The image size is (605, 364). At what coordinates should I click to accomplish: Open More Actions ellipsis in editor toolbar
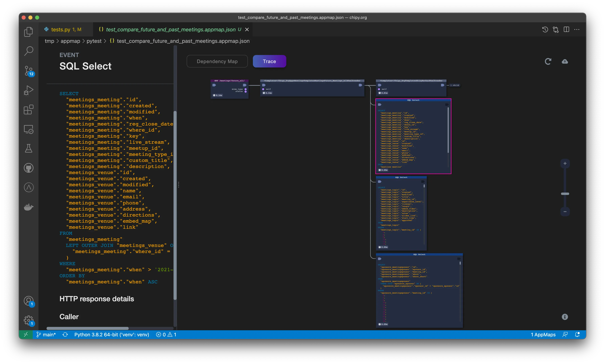pos(577,30)
